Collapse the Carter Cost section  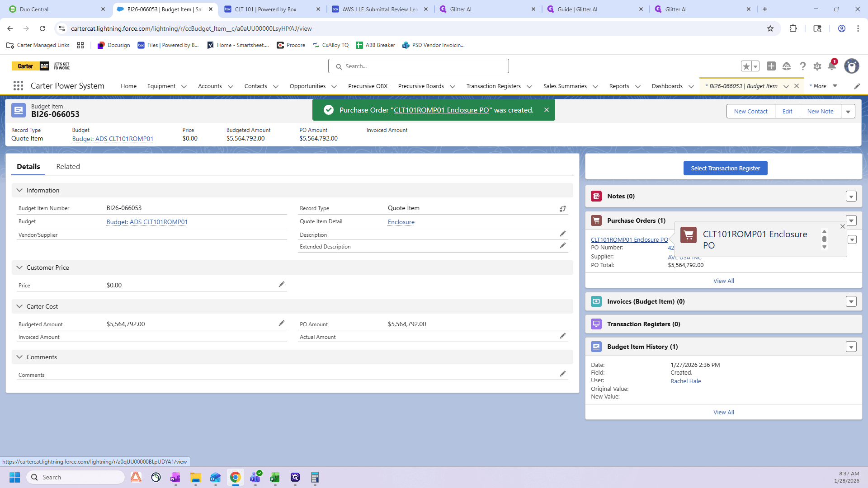[x=19, y=306]
